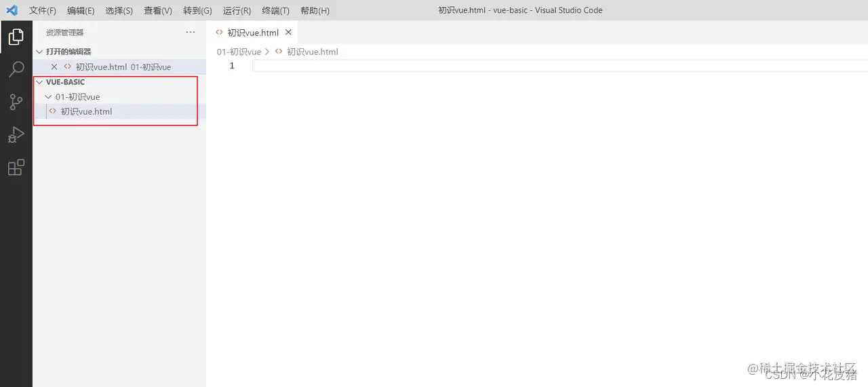Image resolution: width=868 pixels, height=387 pixels.
Task: Open the Source Control view
Action: point(16,102)
